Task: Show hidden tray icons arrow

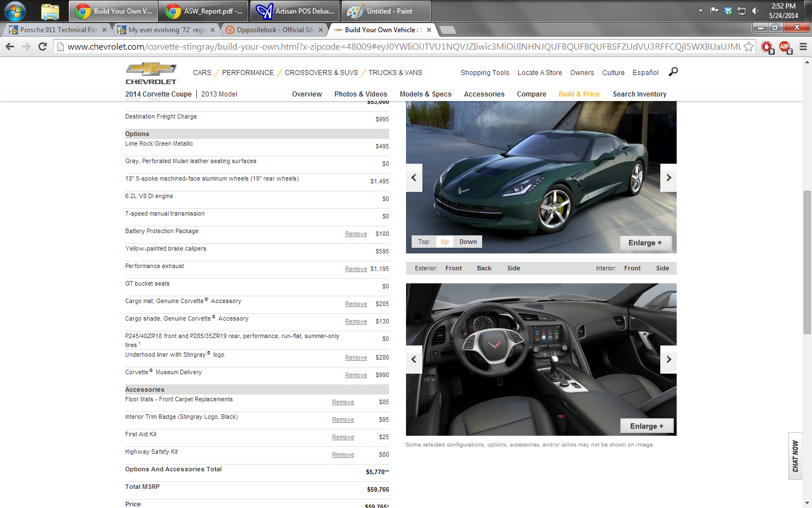Action: pos(700,11)
